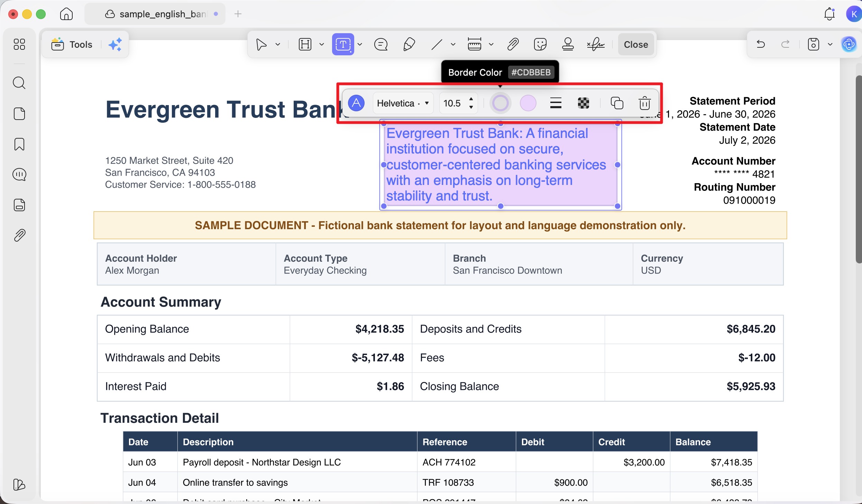
Task: Expand the text box tool dropdown
Action: coord(360,45)
